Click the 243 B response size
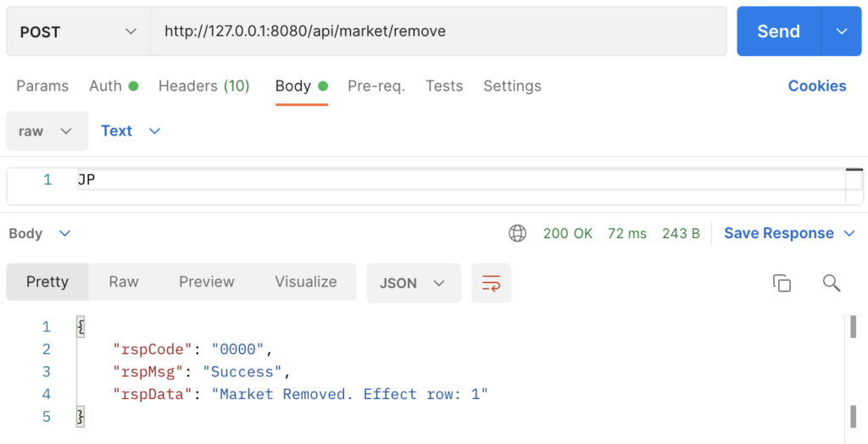Screen dimensions: 868x444 681,234
